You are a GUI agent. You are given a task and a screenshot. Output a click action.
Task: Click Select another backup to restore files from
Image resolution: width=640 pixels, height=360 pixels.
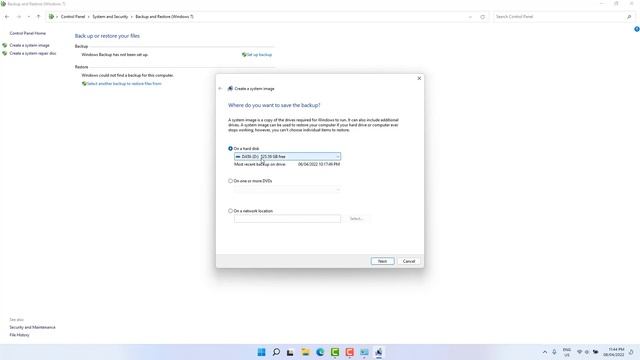124,83
